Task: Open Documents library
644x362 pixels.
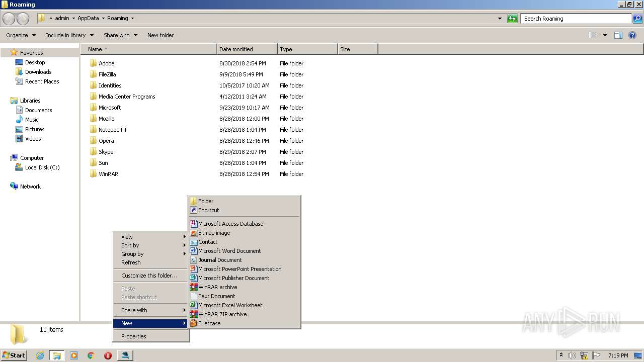Action: [38, 110]
